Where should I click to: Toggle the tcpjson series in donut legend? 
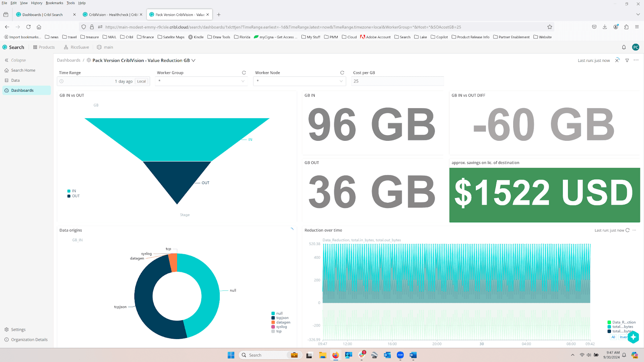click(282, 318)
